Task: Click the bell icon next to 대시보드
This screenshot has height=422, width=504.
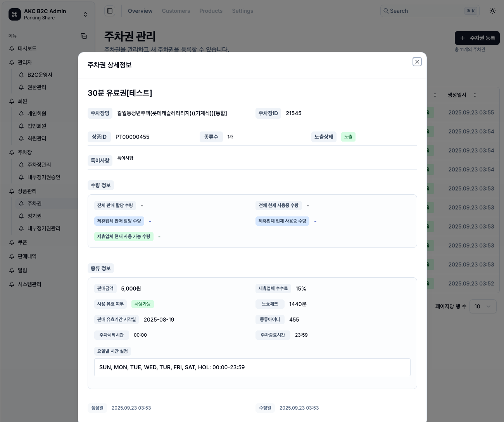Action: click(x=12, y=48)
